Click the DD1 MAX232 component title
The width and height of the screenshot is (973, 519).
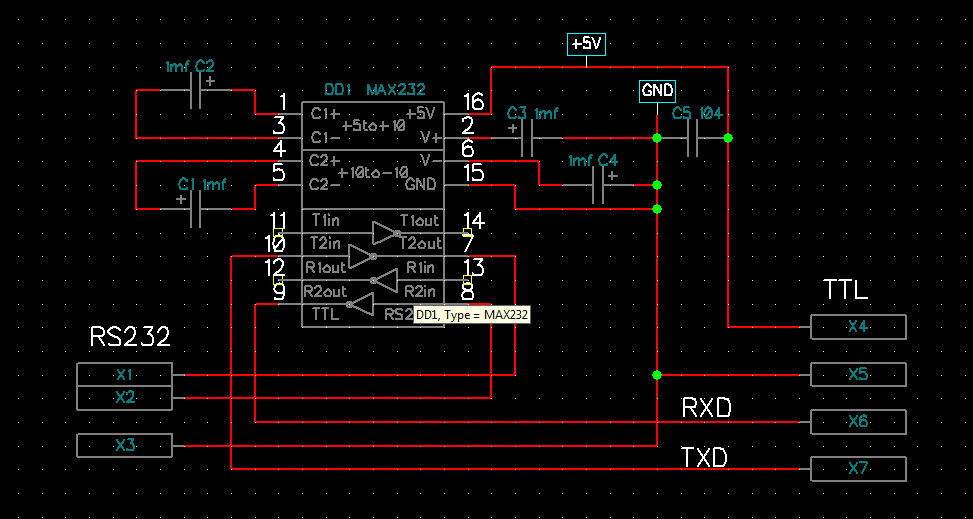point(362,90)
